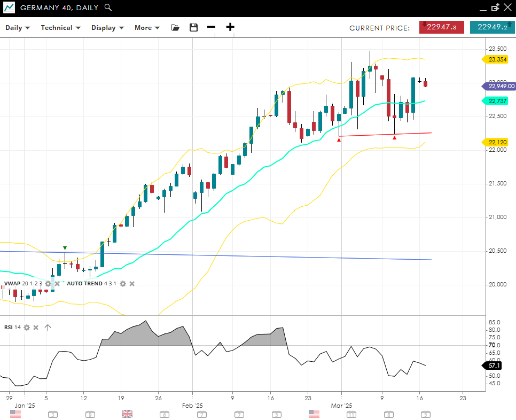Open a saved chart with folder icon

point(175,27)
